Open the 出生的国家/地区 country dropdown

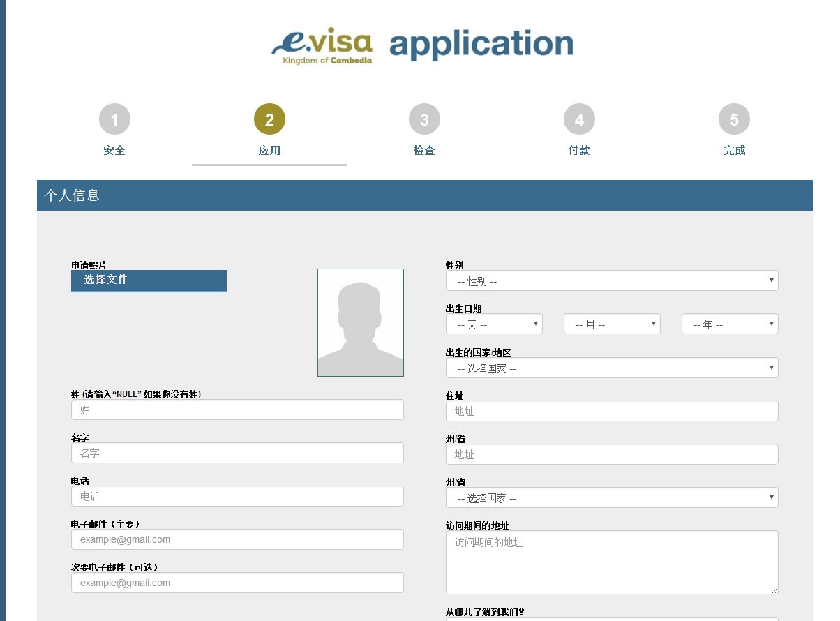coord(612,368)
